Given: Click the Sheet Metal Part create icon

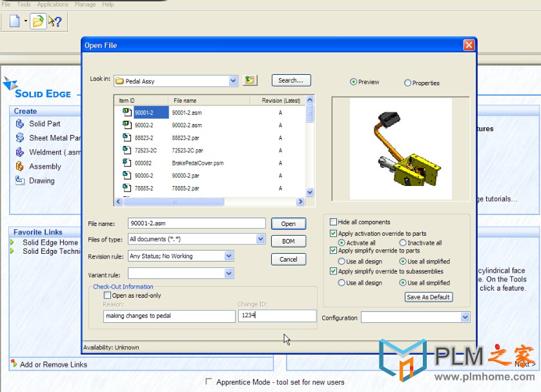Looking at the screenshot, I should click(x=20, y=138).
